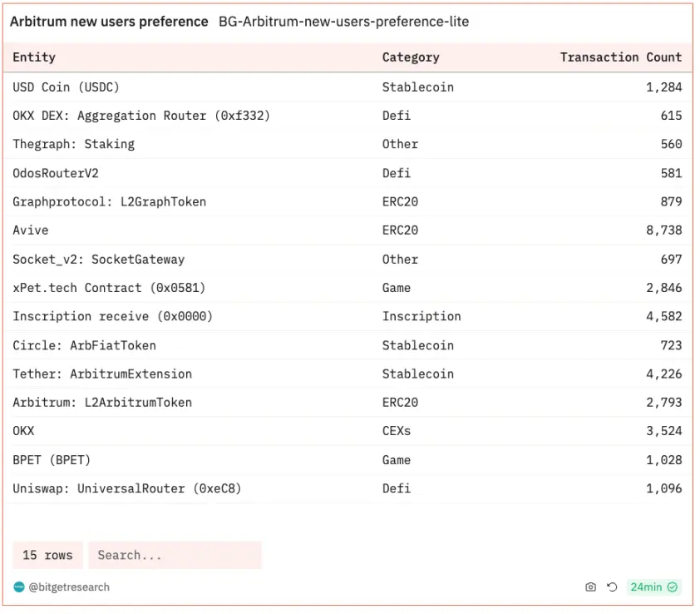The width and height of the screenshot is (700, 614).
Task: Select the Tether: ArbitrumExtension cell
Action: (x=102, y=374)
